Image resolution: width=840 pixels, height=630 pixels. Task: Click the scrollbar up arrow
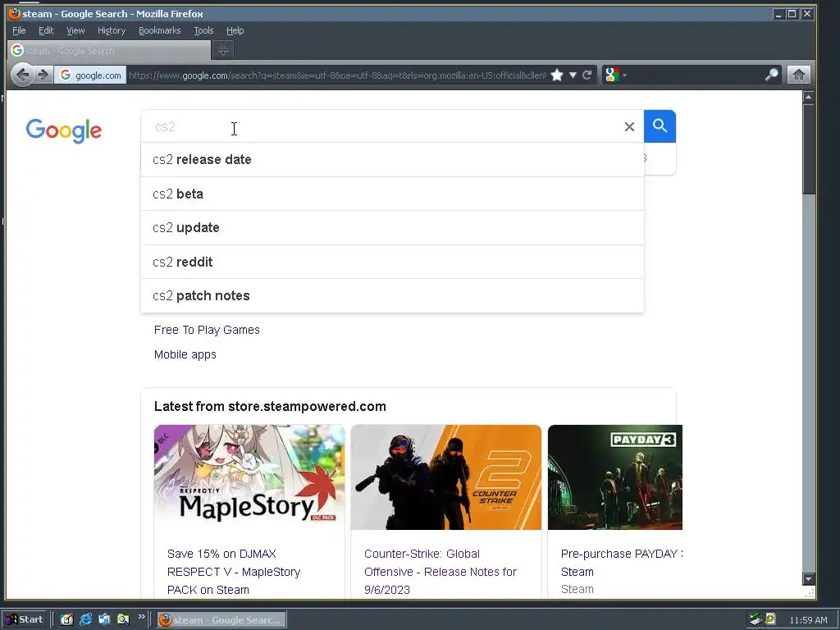point(808,97)
